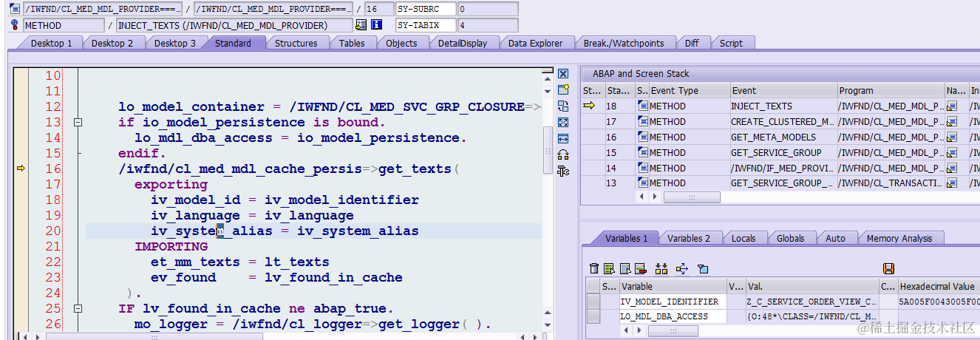Screen dimensions: 980x340
Task: Switch to the Auto tab
Action: 835,238
